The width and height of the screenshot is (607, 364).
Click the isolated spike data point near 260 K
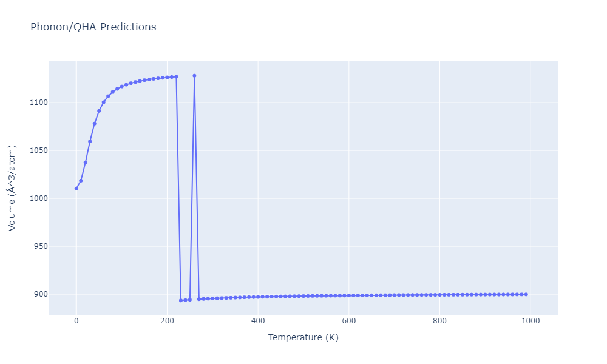[194, 76]
